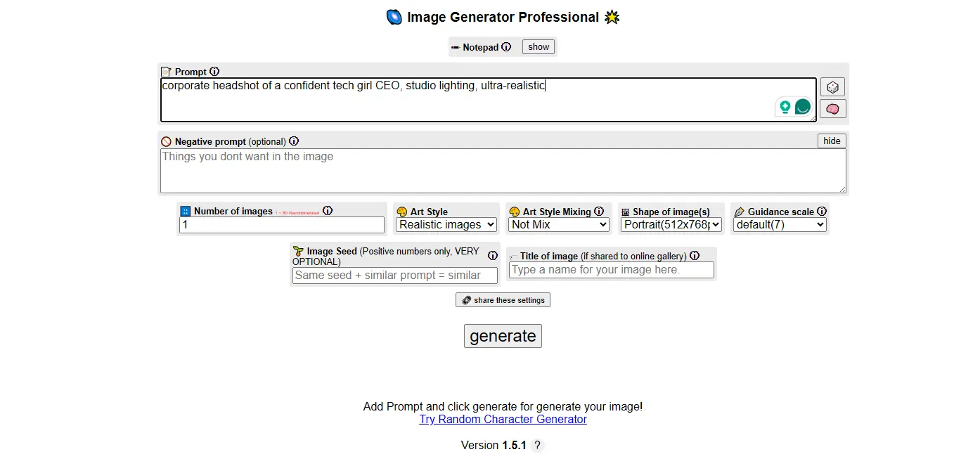Click the Prompt info icon
Viewport: 980px width, 466px height.
click(214, 72)
